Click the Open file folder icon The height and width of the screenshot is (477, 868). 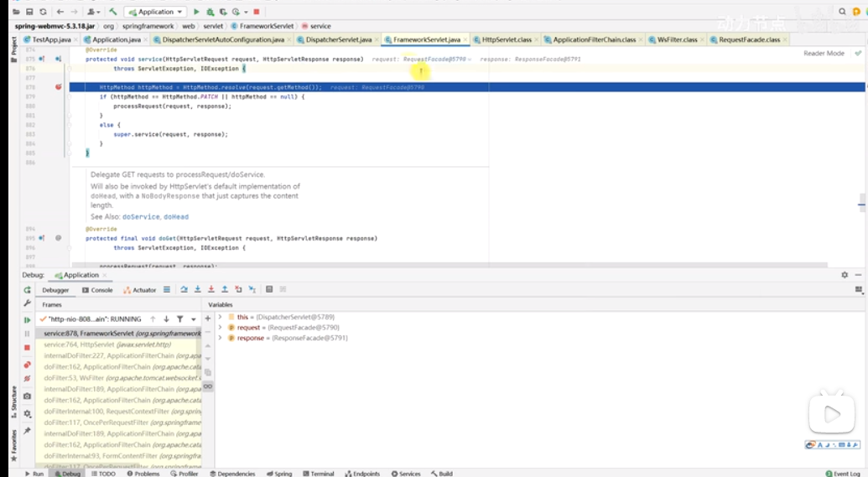click(x=16, y=12)
